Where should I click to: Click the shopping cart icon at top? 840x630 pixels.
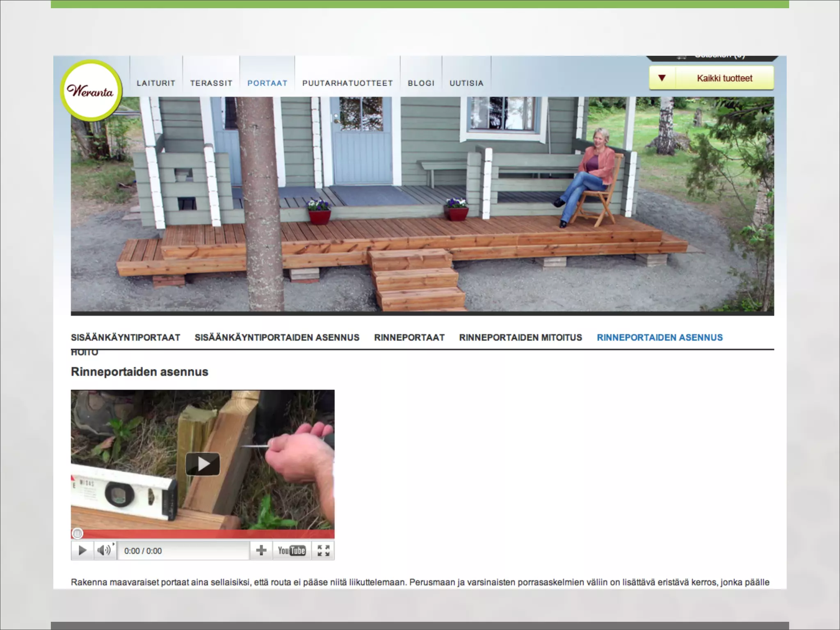pyautogui.click(x=681, y=57)
